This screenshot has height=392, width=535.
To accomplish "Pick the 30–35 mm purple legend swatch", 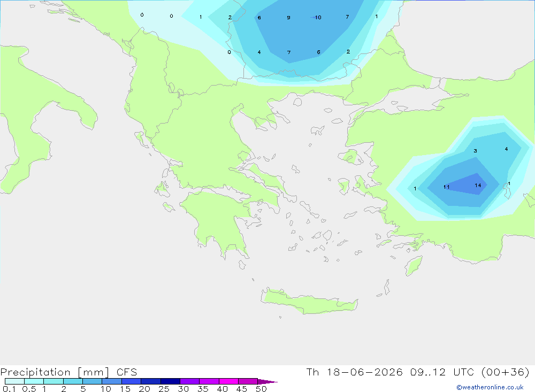I will pos(190,381).
